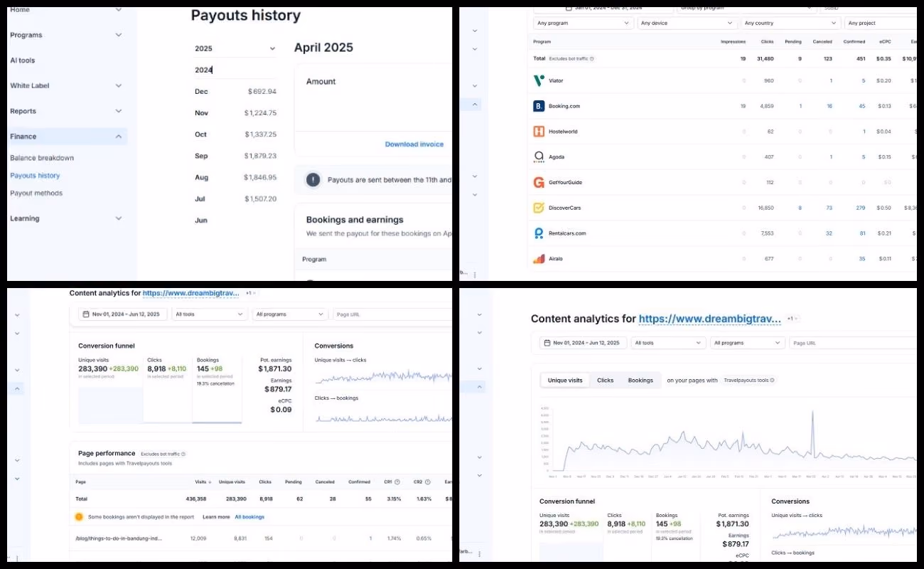Click the info icon on Travelpayouts tools chip

point(773,381)
